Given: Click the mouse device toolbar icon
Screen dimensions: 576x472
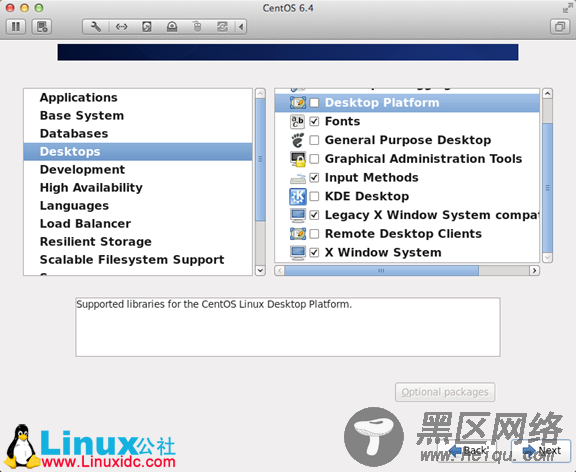Looking at the screenshot, I should point(197,27).
